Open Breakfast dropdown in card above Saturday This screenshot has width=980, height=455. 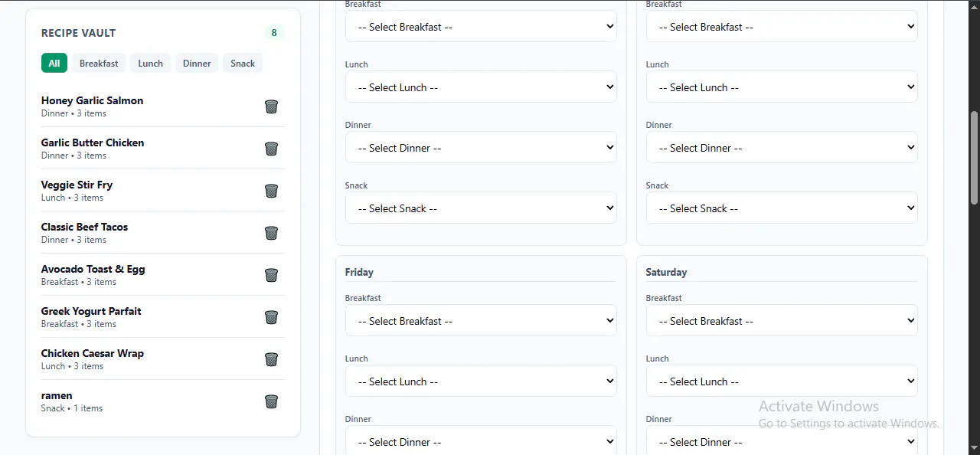click(x=782, y=26)
